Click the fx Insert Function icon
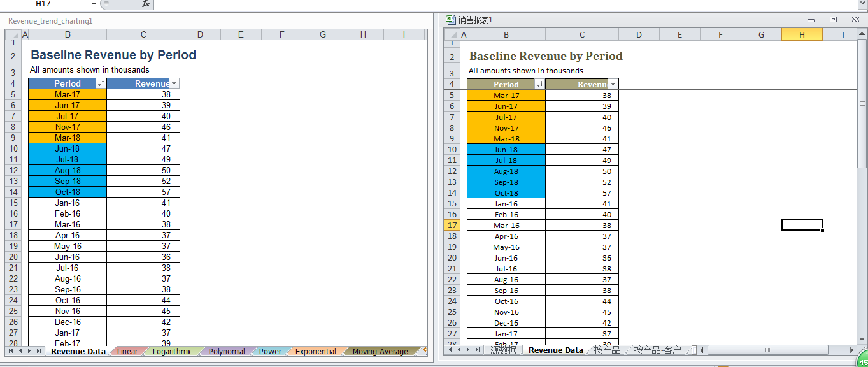The image size is (868, 367). pyautogui.click(x=145, y=4)
